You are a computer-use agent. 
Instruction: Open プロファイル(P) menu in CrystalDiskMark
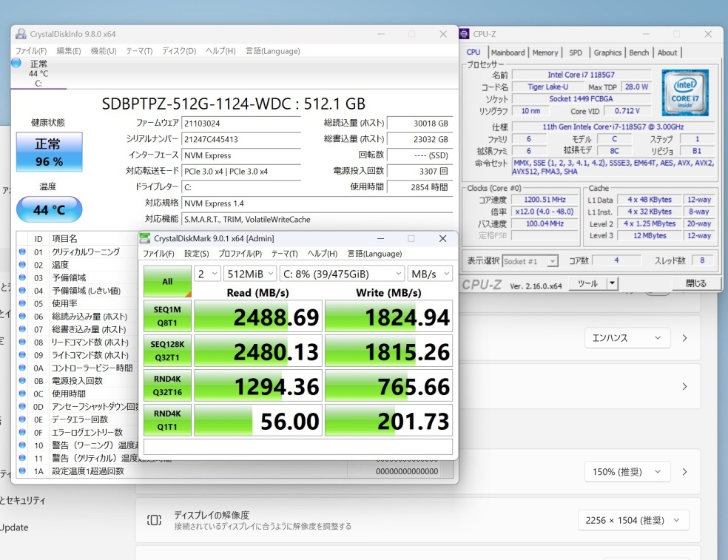pos(240,254)
